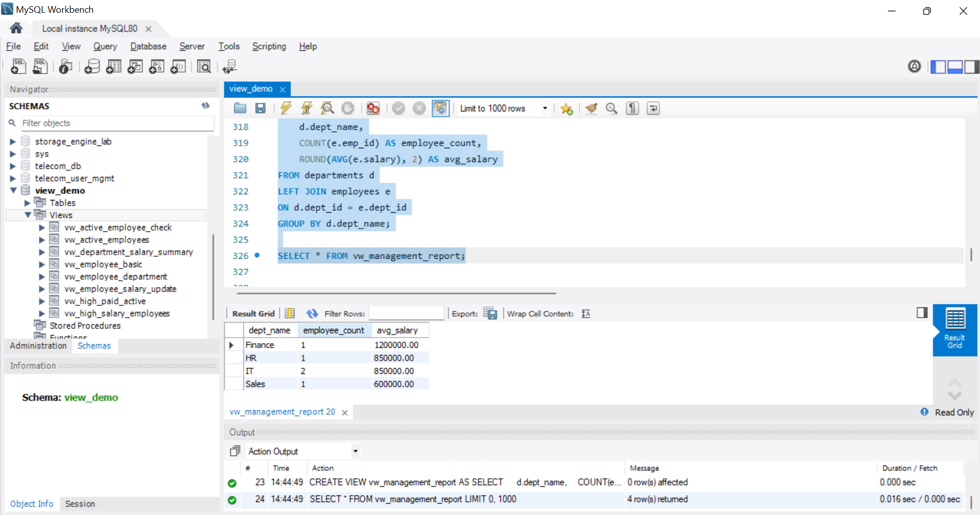Execute statement under cursor icon
Screen dimensions: 980x515
[306, 108]
